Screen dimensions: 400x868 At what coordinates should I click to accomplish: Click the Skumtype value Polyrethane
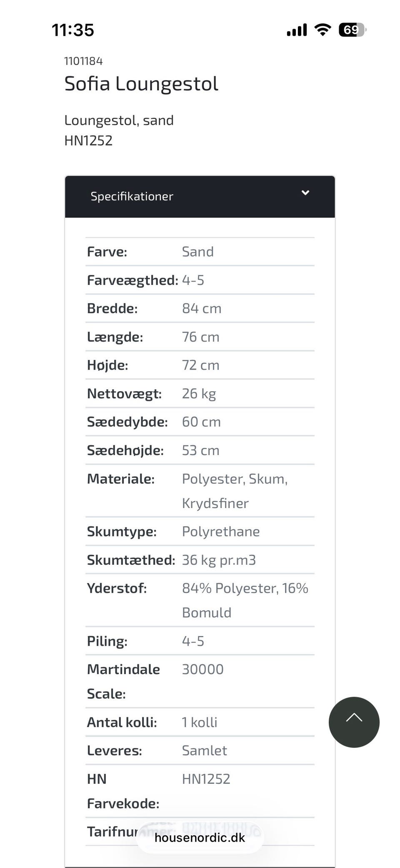(221, 531)
